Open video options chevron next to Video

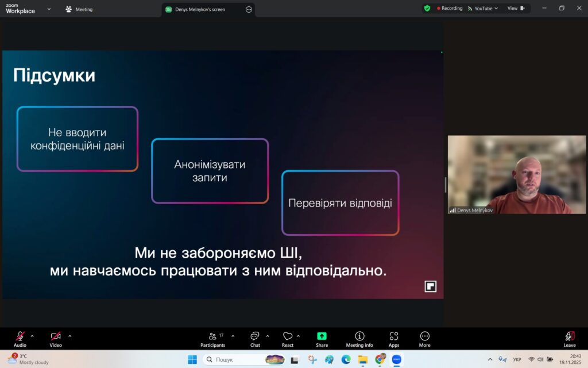click(70, 336)
